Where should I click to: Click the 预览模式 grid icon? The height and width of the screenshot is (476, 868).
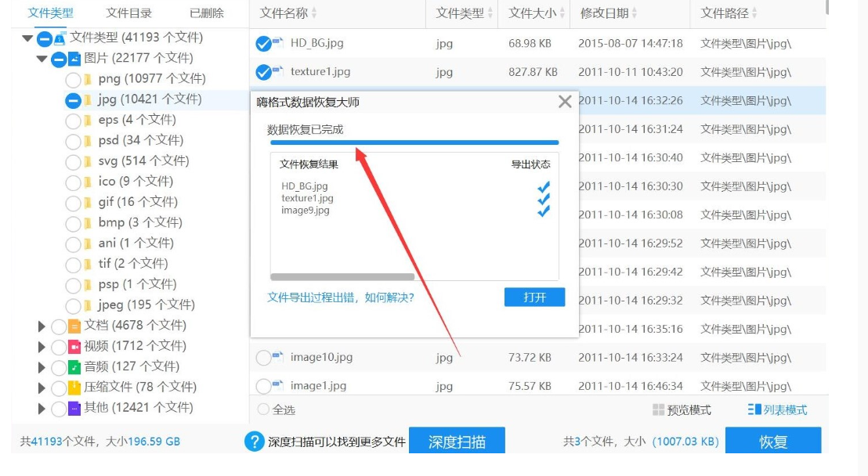pyautogui.click(x=658, y=409)
